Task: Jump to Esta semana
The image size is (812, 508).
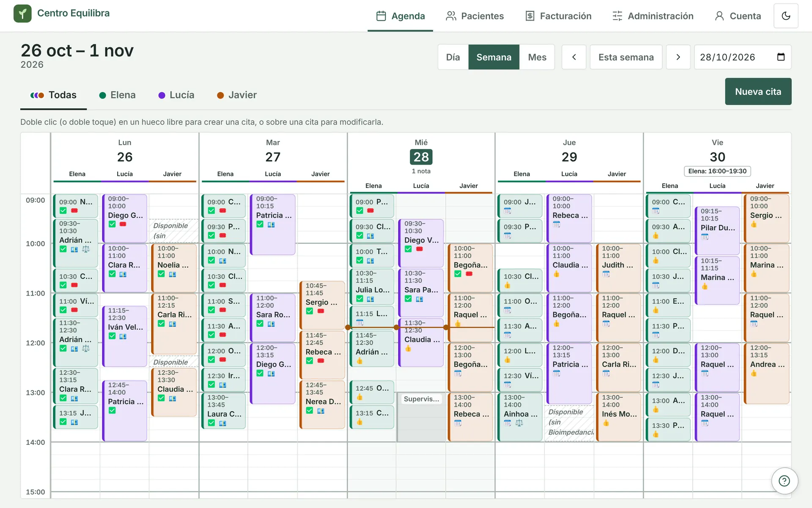Action: (626, 57)
